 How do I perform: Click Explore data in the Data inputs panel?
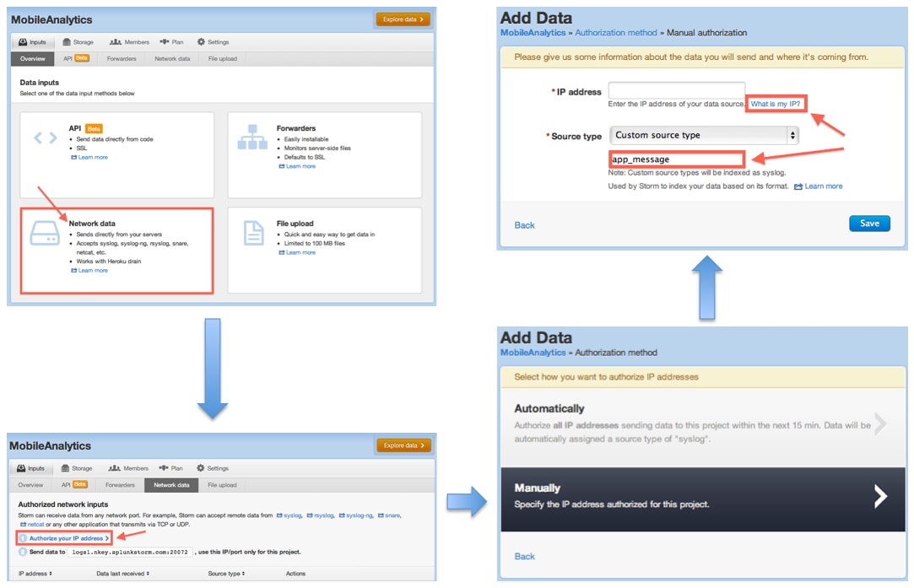pos(403,19)
